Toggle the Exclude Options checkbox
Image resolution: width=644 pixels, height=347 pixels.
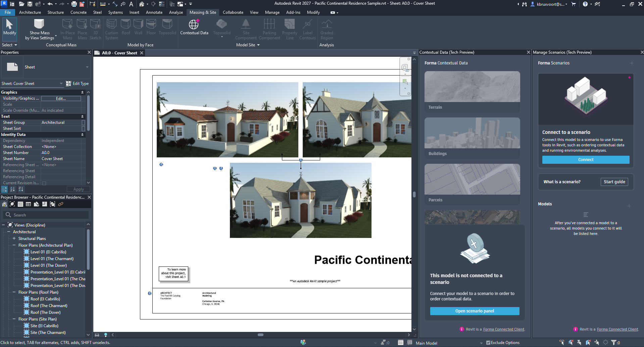point(488,343)
